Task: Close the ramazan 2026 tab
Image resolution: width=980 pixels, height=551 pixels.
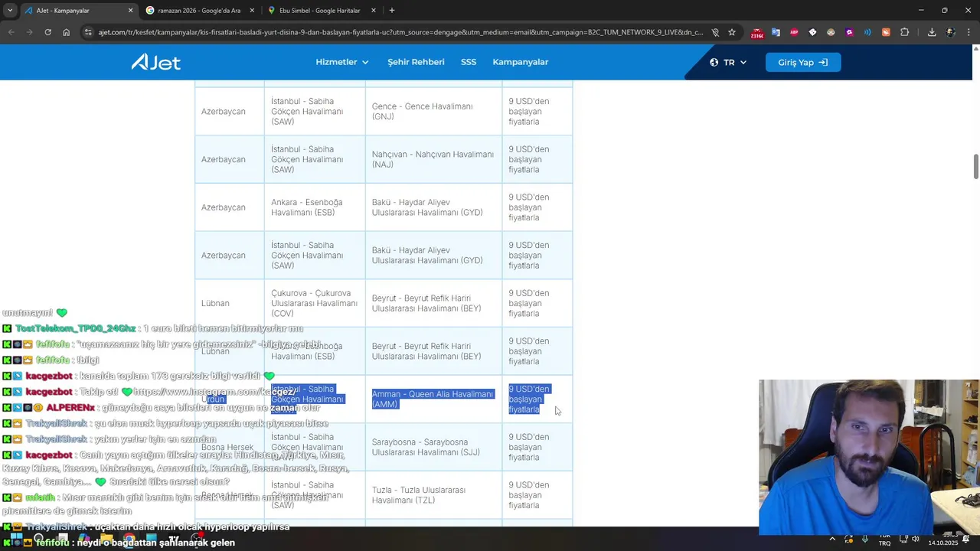Action: coord(252,11)
